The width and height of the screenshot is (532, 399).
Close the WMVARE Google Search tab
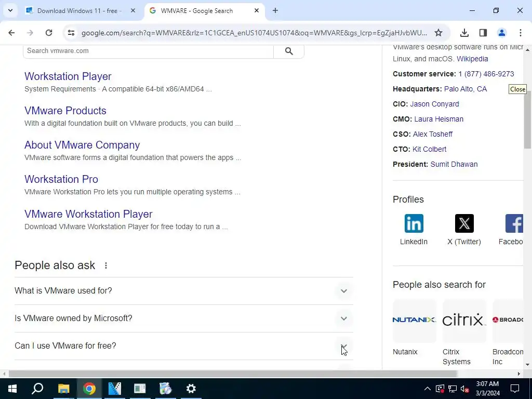[x=257, y=10]
